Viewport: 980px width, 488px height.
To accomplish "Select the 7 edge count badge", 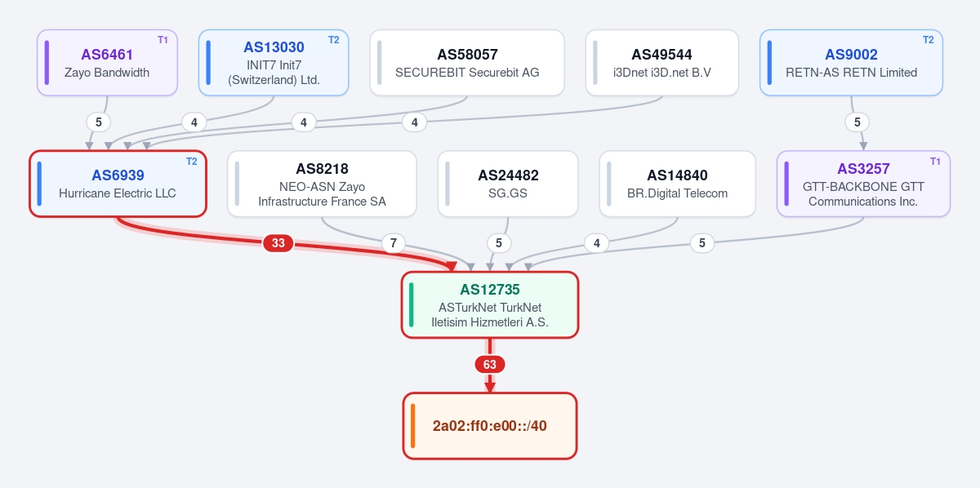I will [393, 243].
